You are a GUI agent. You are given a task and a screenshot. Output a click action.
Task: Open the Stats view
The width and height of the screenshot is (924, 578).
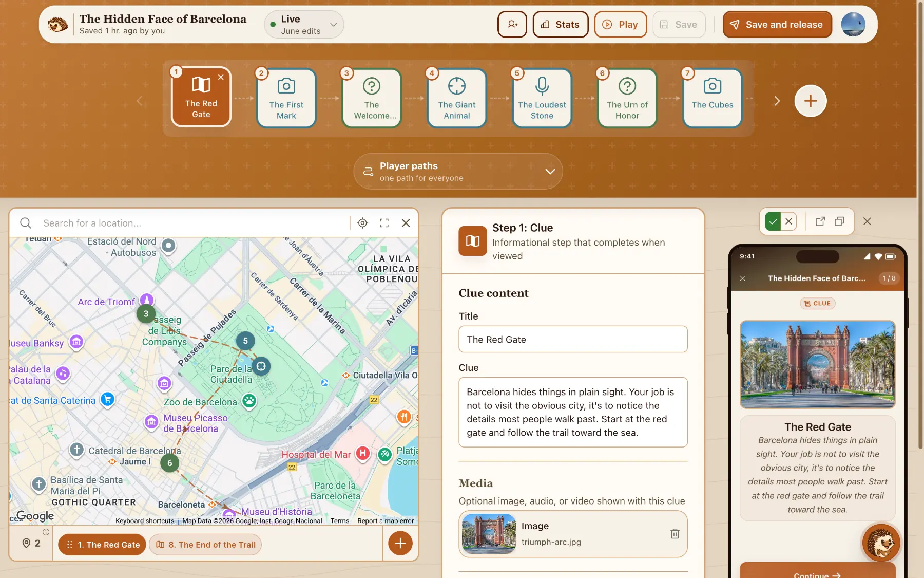pyautogui.click(x=560, y=24)
